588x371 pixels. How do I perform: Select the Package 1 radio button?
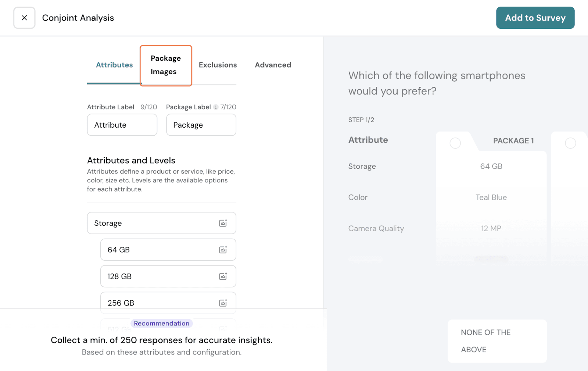[x=455, y=143]
